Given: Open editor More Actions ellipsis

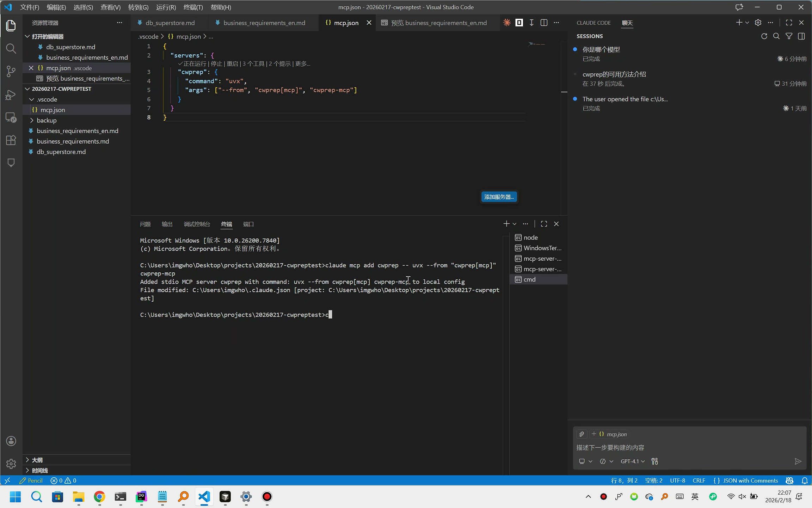Looking at the screenshot, I should coord(556,23).
